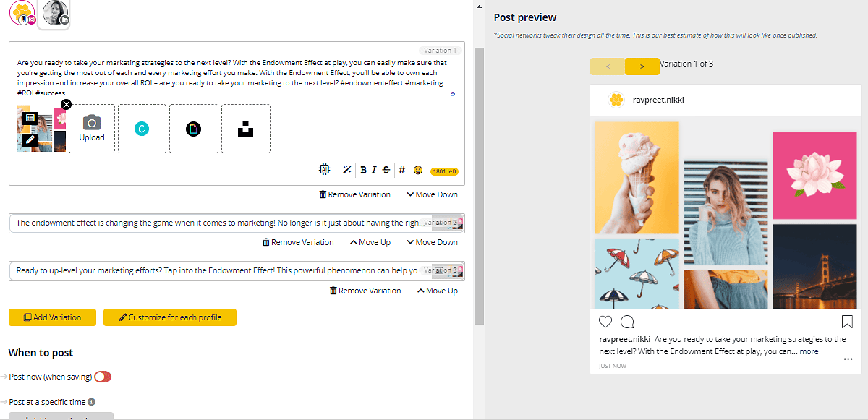868x420 pixels.
Task: Select the Instagram profile avatar
Action: pyautogui.click(x=21, y=13)
